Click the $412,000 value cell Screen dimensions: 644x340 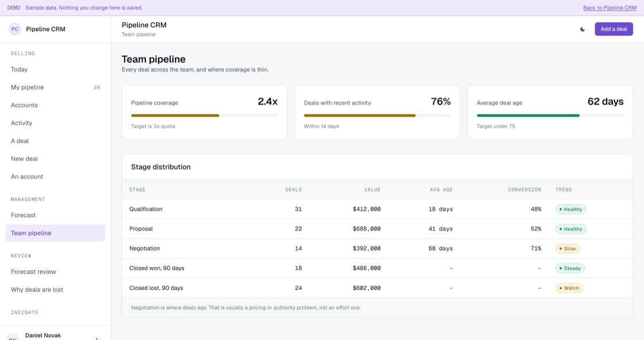[x=366, y=209]
